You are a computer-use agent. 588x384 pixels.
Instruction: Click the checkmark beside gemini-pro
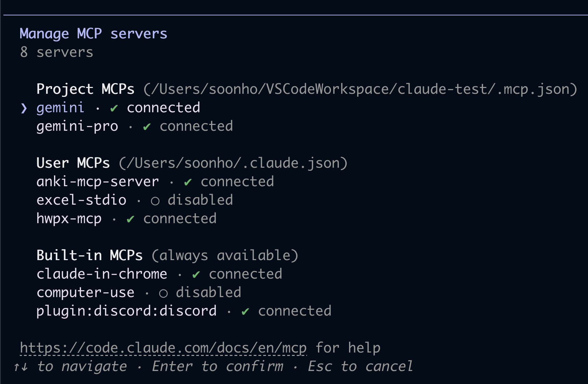tap(147, 127)
